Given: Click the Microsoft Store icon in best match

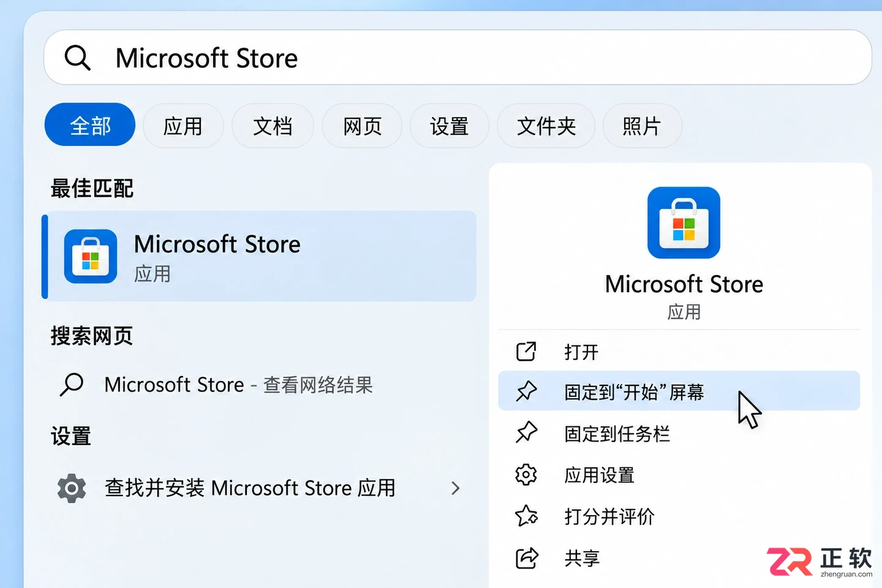Looking at the screenshot, I should [x=91, y=256].
